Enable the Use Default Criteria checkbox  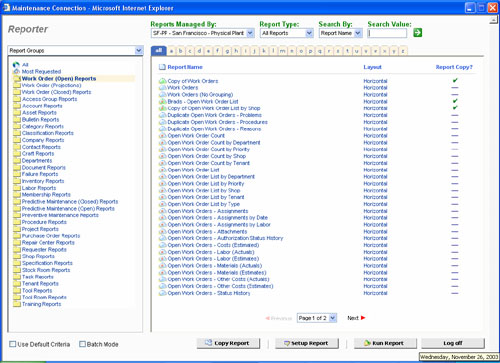13,344
